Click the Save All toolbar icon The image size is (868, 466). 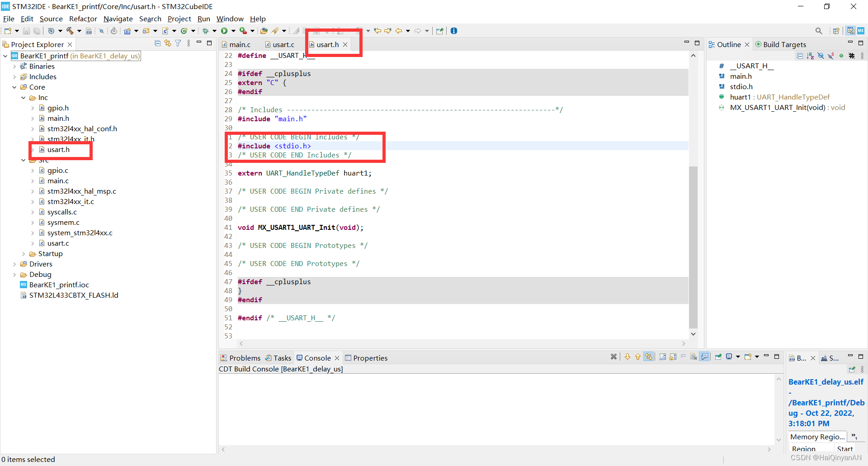[x=37, y=31]
